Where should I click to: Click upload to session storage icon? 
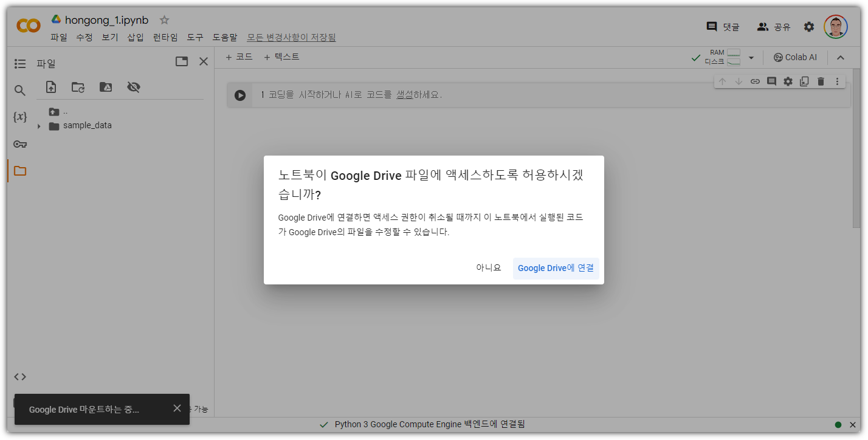[x=51, y=88]
